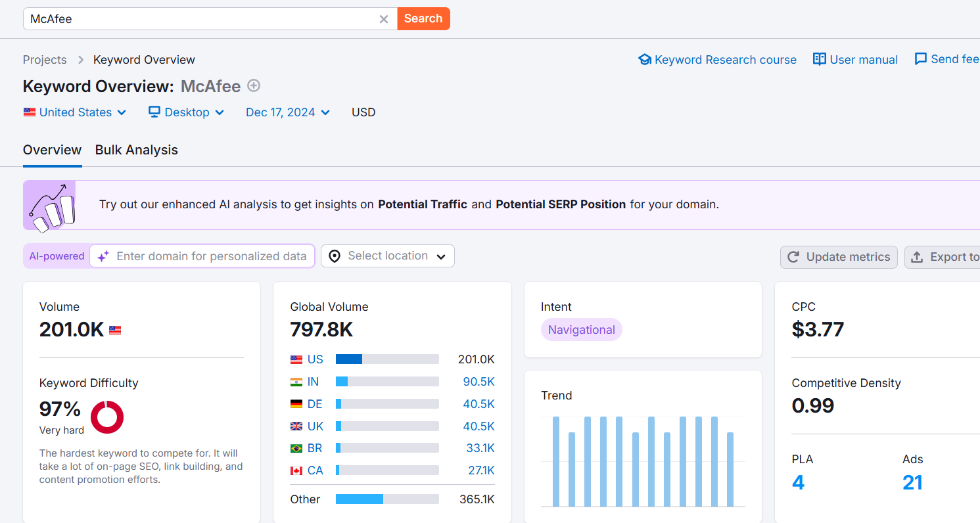Click the Global Volume 797.8K figure

pyautogui.click(x=321, y=329)
